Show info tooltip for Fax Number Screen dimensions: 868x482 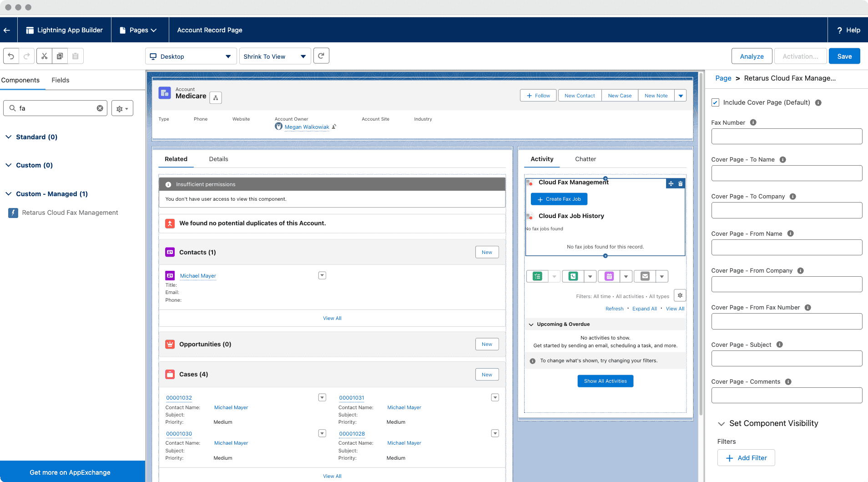tap(753, 122)
